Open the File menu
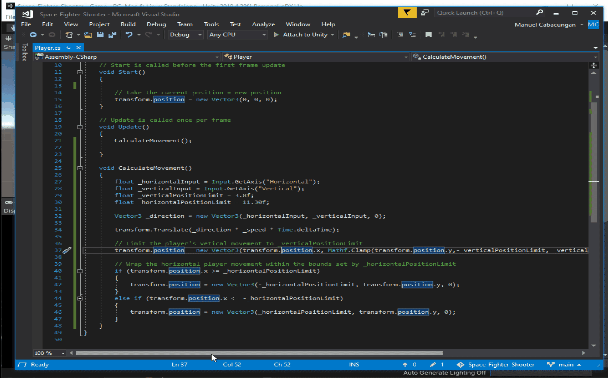608x378 pixels. click(26, 24)
